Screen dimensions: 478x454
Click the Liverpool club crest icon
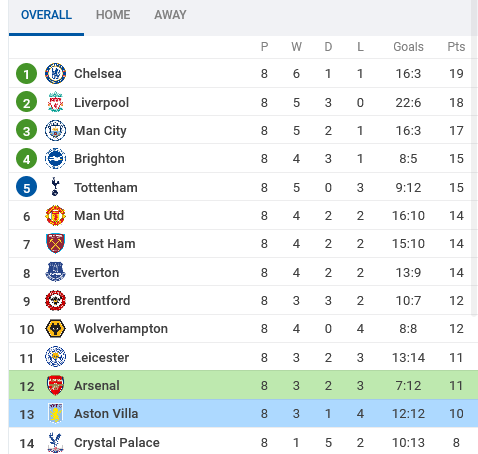[x=55, y=102]
